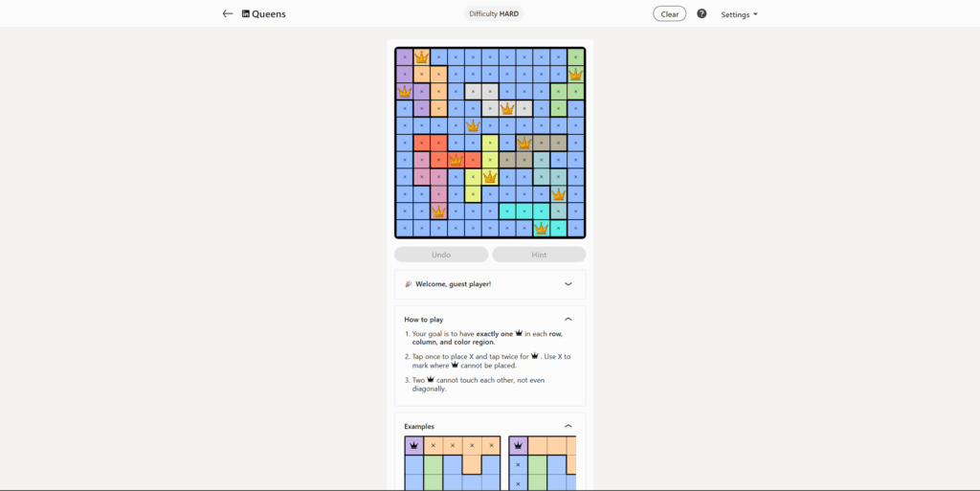
Task: Toggle the yellow cell directly above the yellow queen
Action: point(489,160)
